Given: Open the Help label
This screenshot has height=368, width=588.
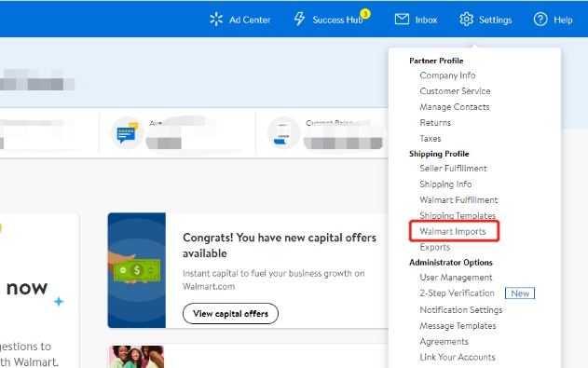Looking at the screenshot, I should pyautogui.click(x=563, y=20).
